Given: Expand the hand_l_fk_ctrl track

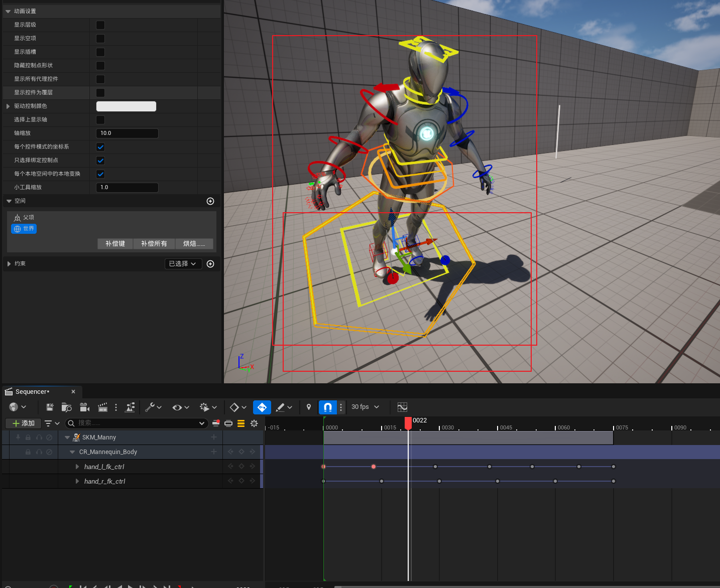Looking at the screenshot, I should pos(77,467).
